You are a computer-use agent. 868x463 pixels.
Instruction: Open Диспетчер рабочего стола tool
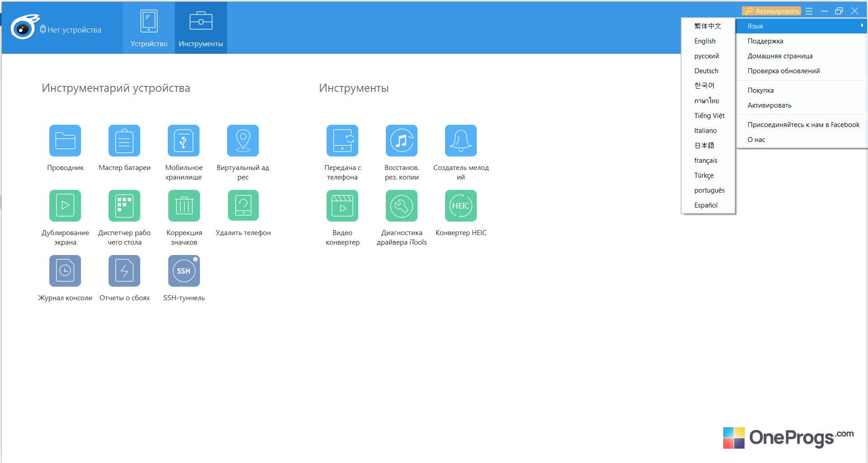pos(124,206)
